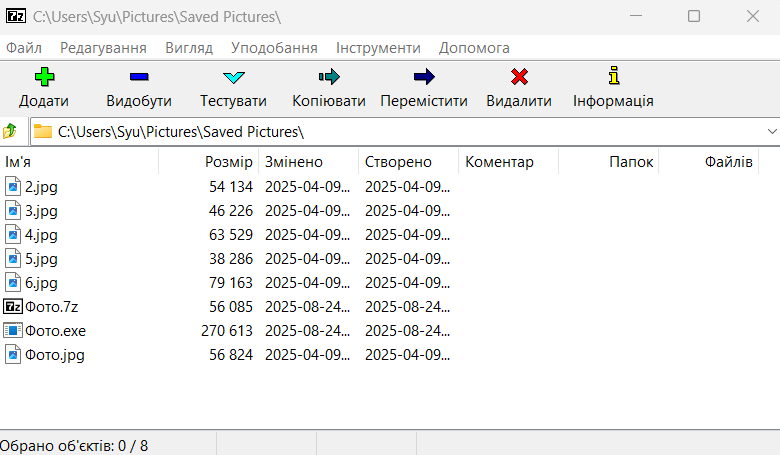Click the green plus Додати icon
This screenshot has width=780, height=455.
(x=44, y=77)
